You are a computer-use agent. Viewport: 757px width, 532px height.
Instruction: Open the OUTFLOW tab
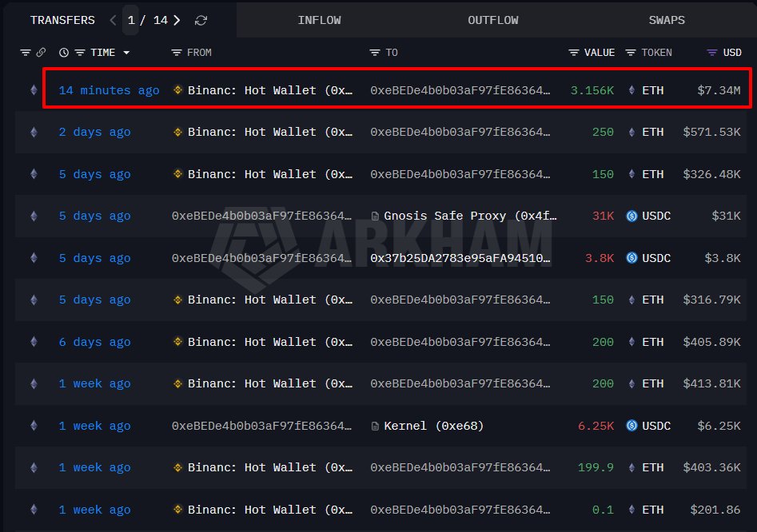tap(493, 20)
